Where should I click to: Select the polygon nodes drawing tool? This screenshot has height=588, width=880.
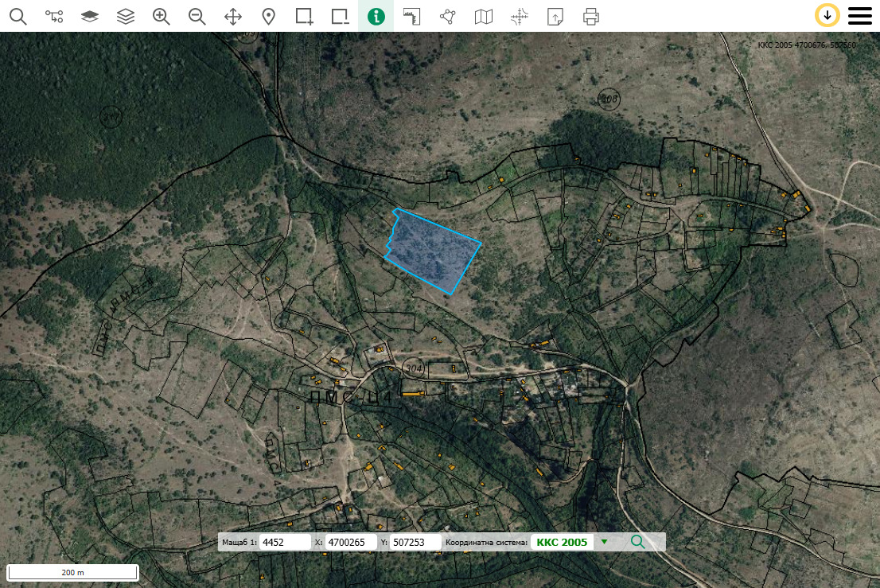click(x=448, y=16)
